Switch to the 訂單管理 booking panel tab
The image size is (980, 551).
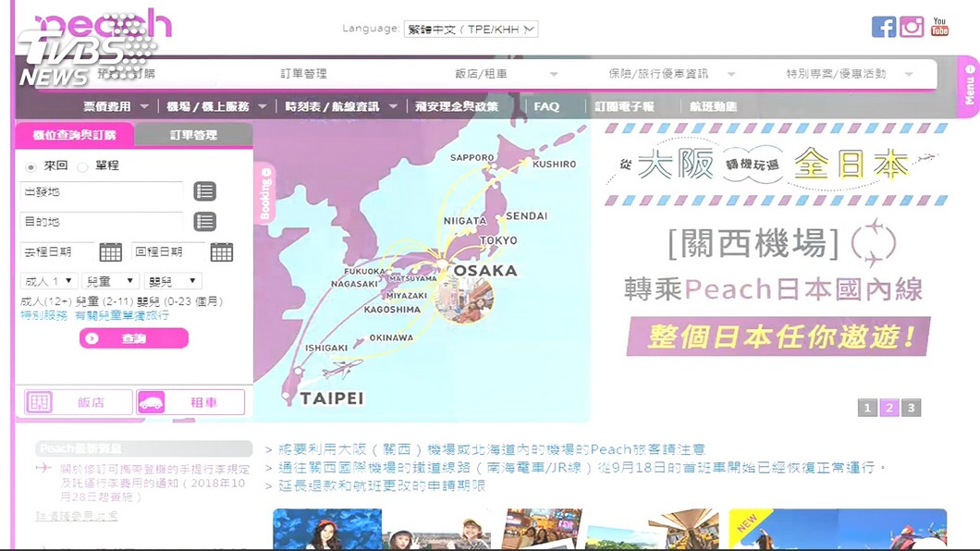click(194, 135)
